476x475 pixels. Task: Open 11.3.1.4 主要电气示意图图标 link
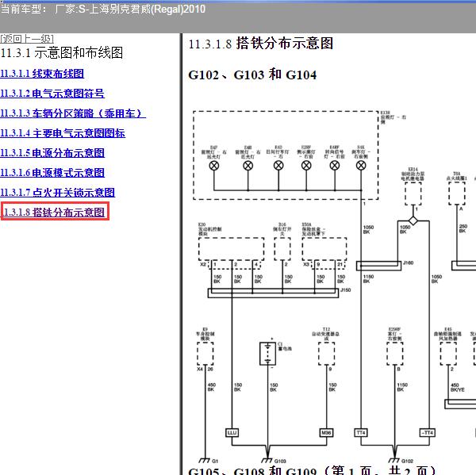click(x=63, y=133)
